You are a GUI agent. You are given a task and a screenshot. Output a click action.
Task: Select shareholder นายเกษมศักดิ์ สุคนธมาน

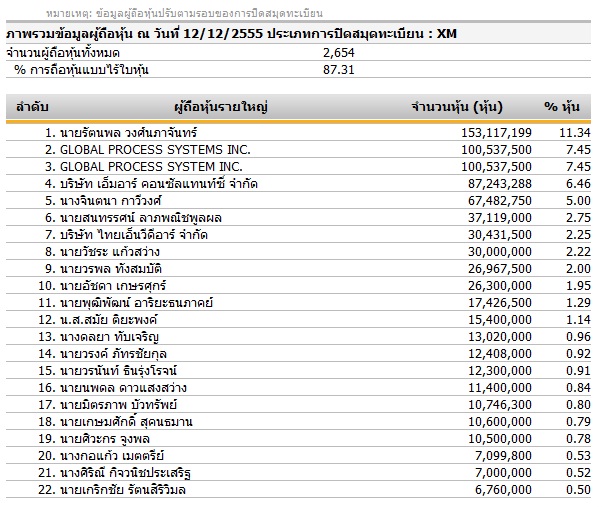click(126, 422)
